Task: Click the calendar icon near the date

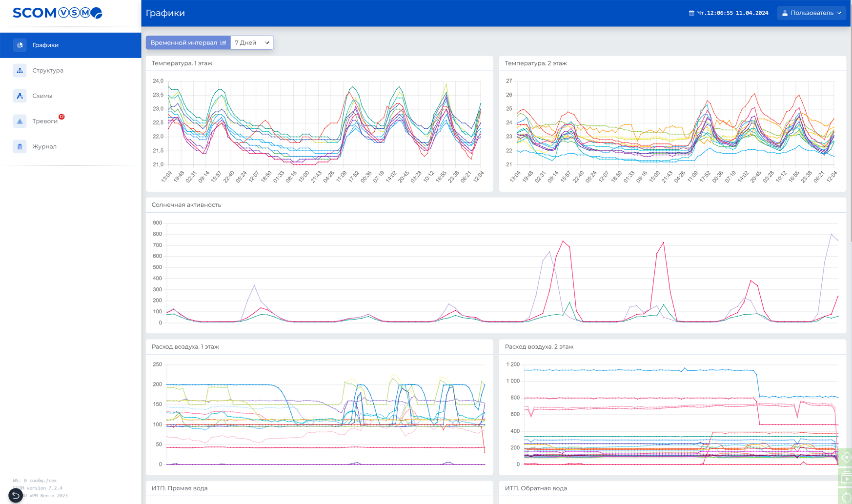Action: coord(691,13)
